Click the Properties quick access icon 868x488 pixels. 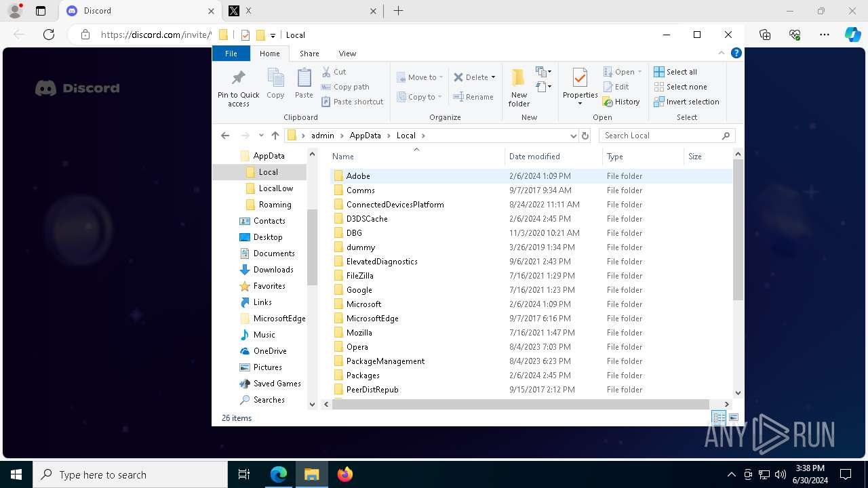(245, 35)
